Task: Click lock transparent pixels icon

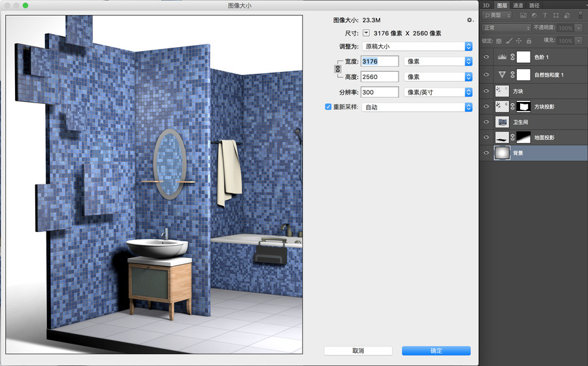Action: tap(498, 41)
